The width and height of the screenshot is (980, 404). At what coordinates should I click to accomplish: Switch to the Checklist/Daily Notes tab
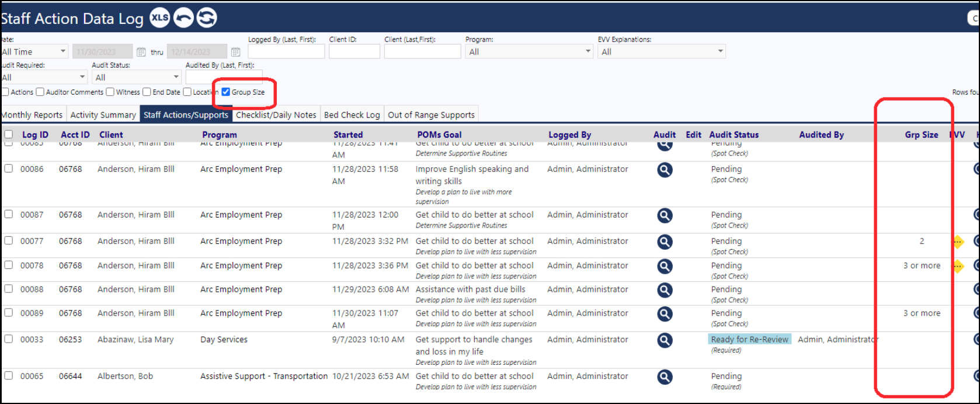coord(276,115)
